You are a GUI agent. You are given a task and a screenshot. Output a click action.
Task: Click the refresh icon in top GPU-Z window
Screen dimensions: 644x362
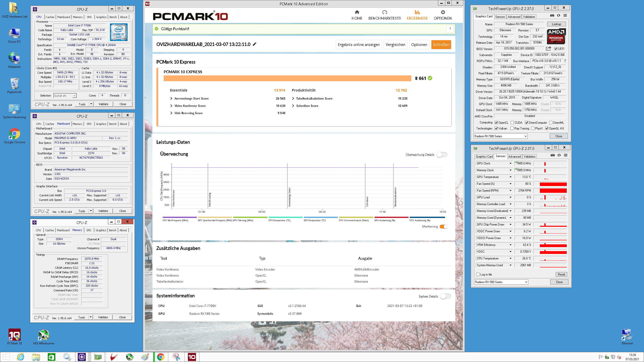tap(558, 15)
